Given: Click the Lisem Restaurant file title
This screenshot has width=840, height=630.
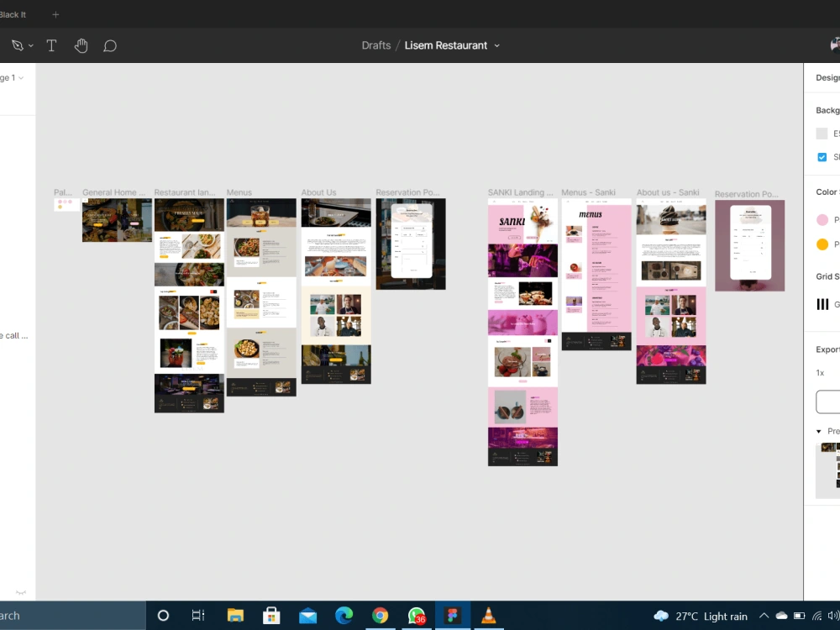Looking at the screenshot, I should click(x=446, y=45).
